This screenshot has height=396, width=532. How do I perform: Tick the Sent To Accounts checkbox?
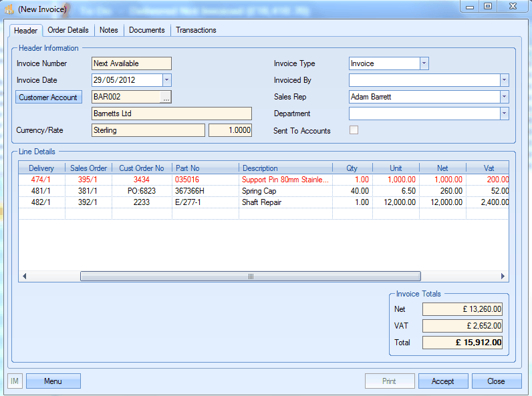coord(354,130)
